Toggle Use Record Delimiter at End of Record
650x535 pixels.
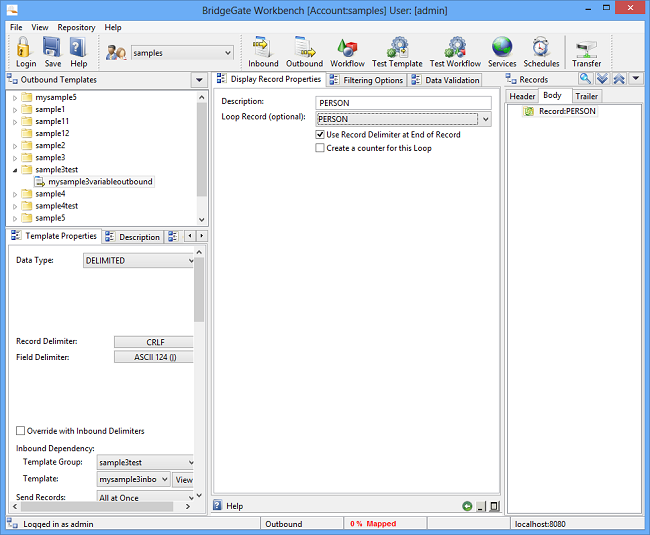[320, 134]
